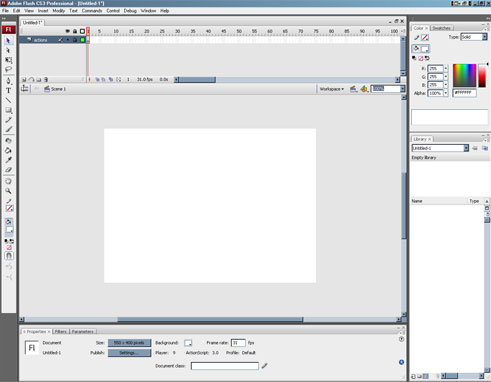The image size is (491, 382).
Task: Select the Rectangle tool
Action: click(x=8, y=110)
